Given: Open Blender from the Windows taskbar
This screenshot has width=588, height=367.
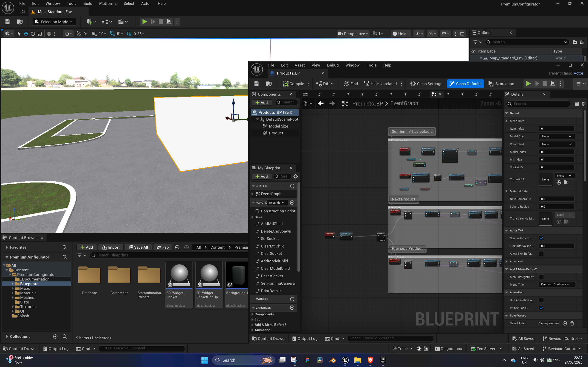Looking at the screenshot, I should (x=332, y=360).
